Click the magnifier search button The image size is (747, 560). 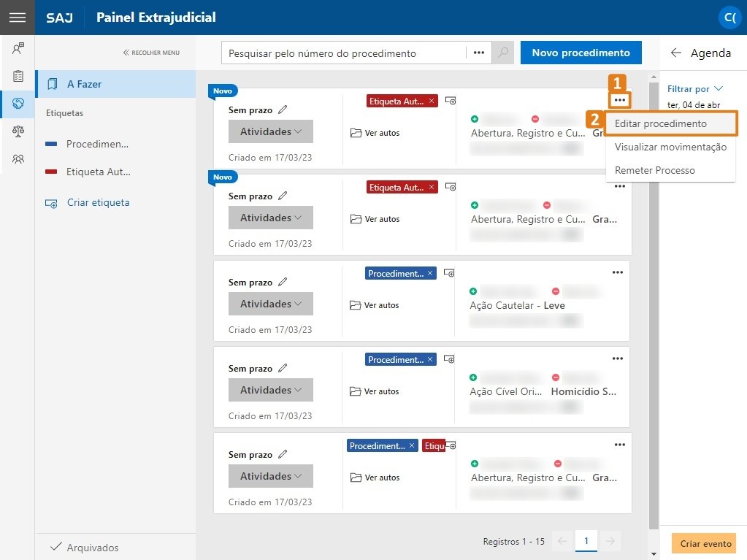pos(502,53)
